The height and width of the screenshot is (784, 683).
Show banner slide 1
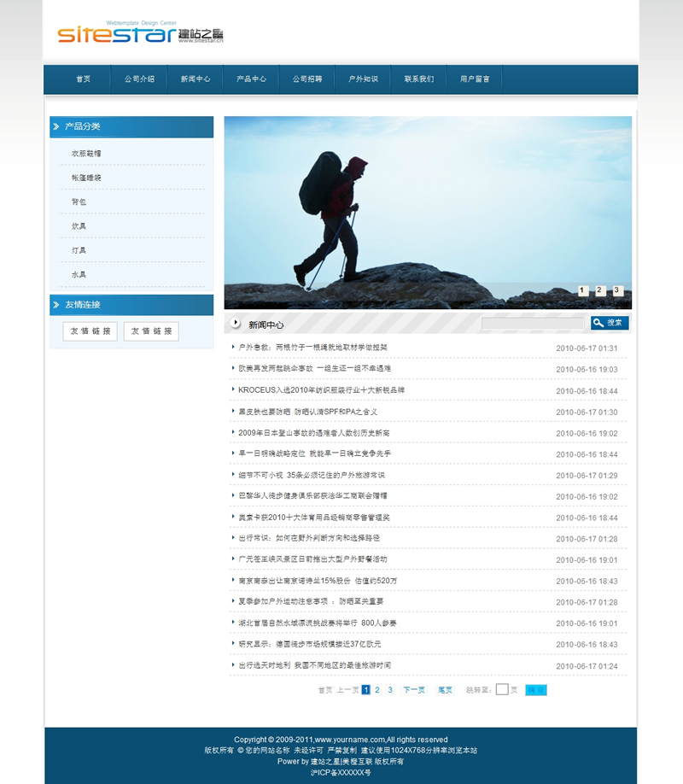tap(583, 291)
